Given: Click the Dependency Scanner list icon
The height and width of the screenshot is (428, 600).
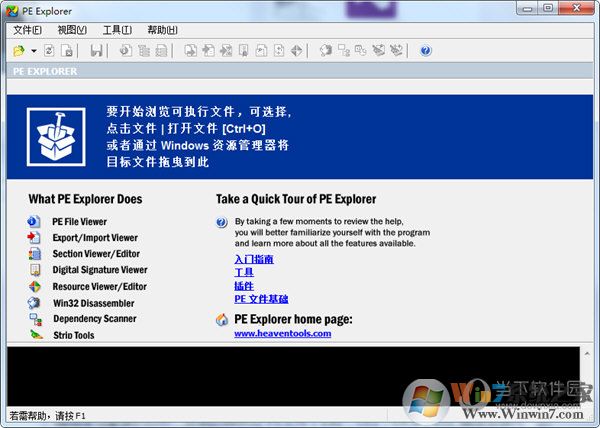Looking at the screenshot, I should tap(36, 319).
